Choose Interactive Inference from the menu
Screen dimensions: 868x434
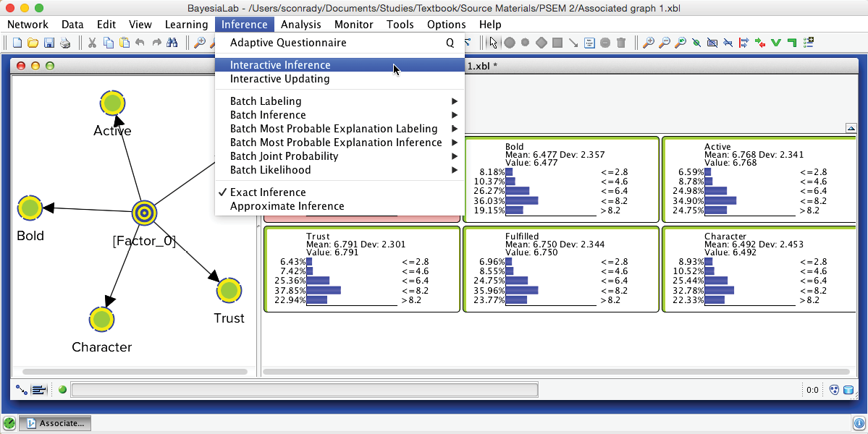click(x=280, y=65)
